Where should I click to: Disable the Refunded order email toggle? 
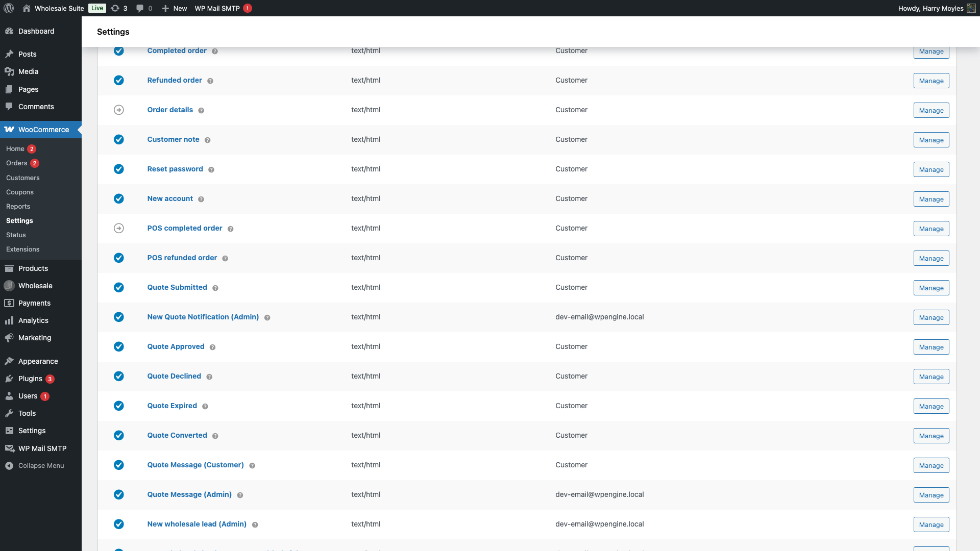pyautogui.click(x=118, y=80)
